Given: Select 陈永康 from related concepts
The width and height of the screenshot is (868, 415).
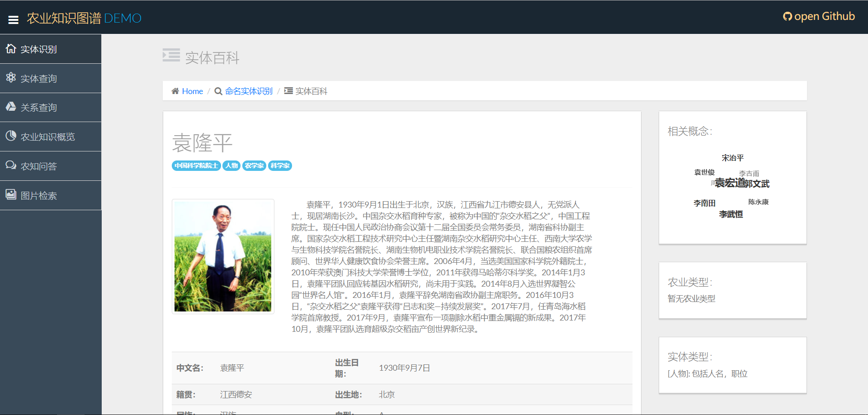Looking at the screenshot, I should pos(759,202).
